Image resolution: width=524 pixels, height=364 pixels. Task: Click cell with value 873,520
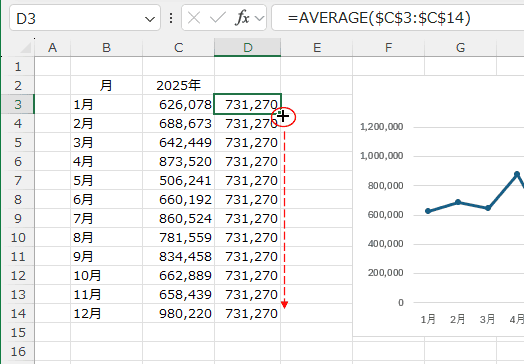click(x=178, y=162)
